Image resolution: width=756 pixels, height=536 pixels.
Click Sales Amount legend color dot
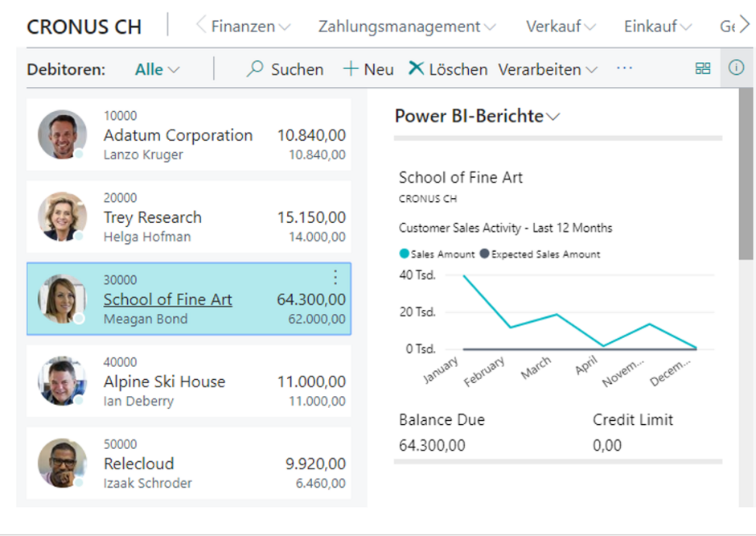(x=404, y=254)
